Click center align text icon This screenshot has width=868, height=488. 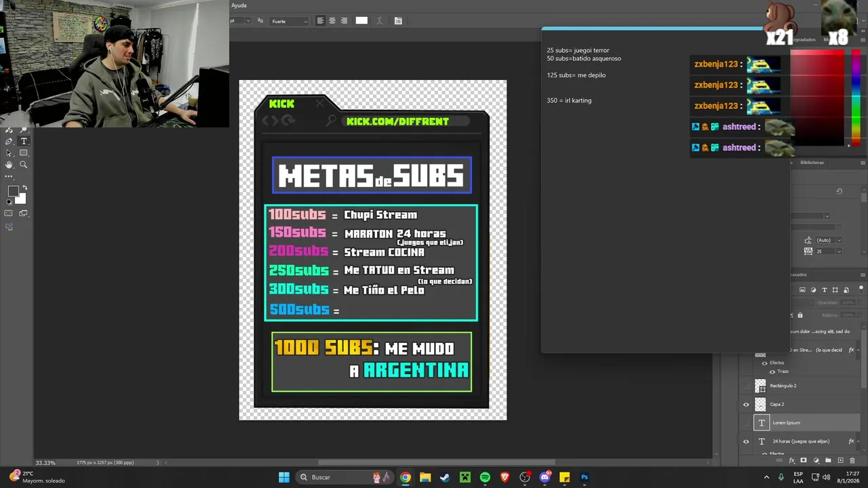pos(332,21)
